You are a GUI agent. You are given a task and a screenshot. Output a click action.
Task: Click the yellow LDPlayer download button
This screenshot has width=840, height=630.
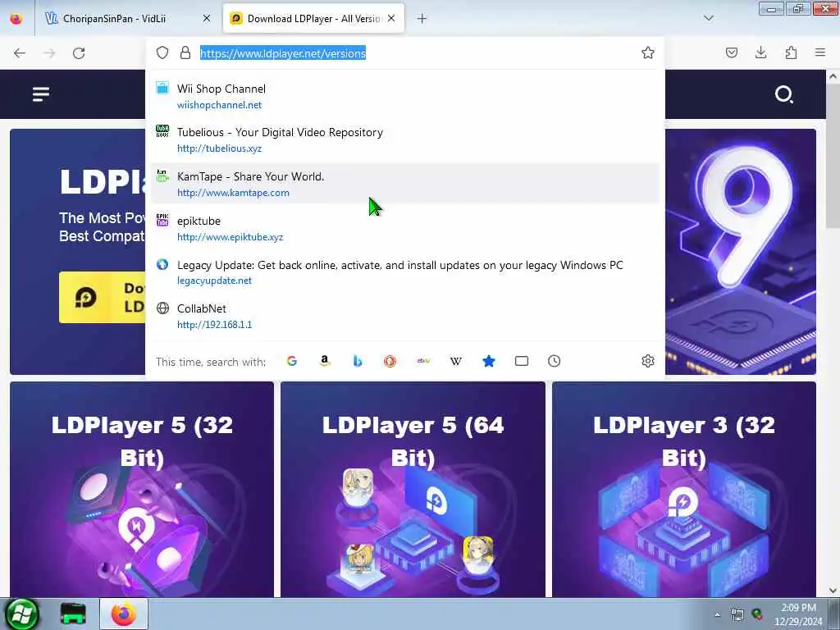[x=102, y=297]
